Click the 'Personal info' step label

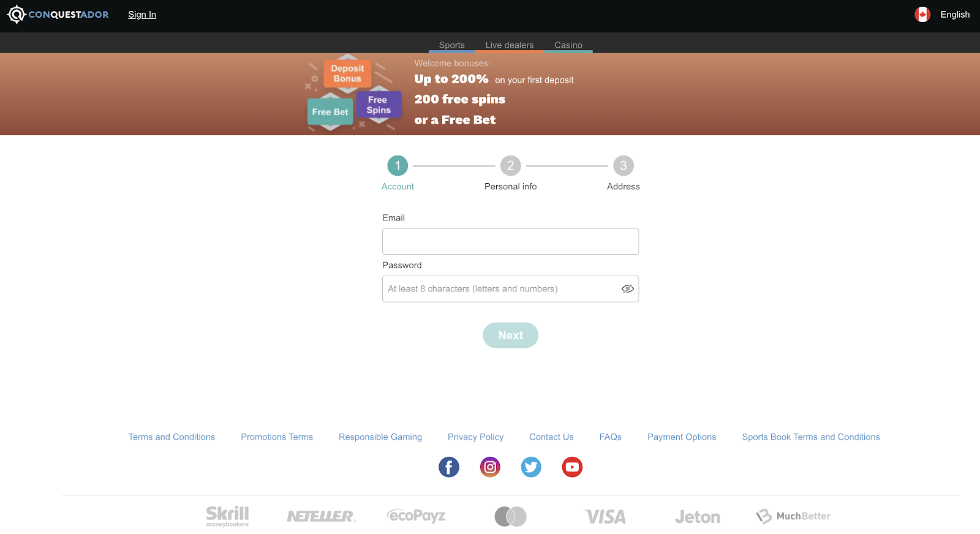tap(510, 187)
